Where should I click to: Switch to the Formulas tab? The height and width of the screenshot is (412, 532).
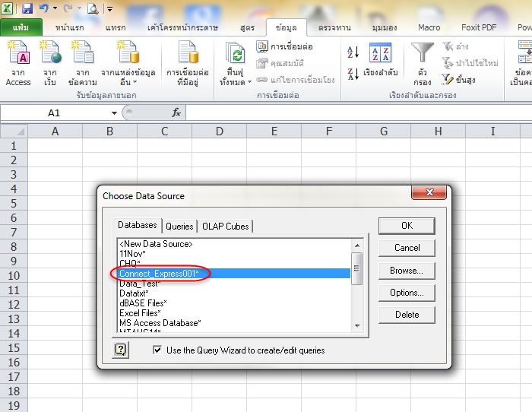[x=247, y=27]
